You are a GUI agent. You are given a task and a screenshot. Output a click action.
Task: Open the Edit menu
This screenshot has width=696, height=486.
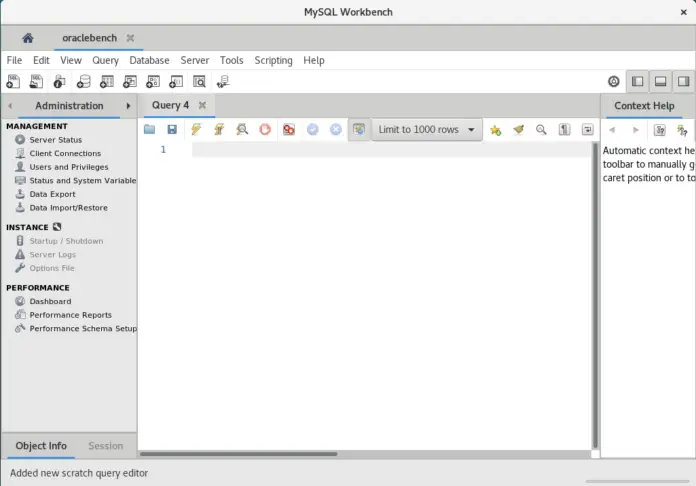[41, 60]
